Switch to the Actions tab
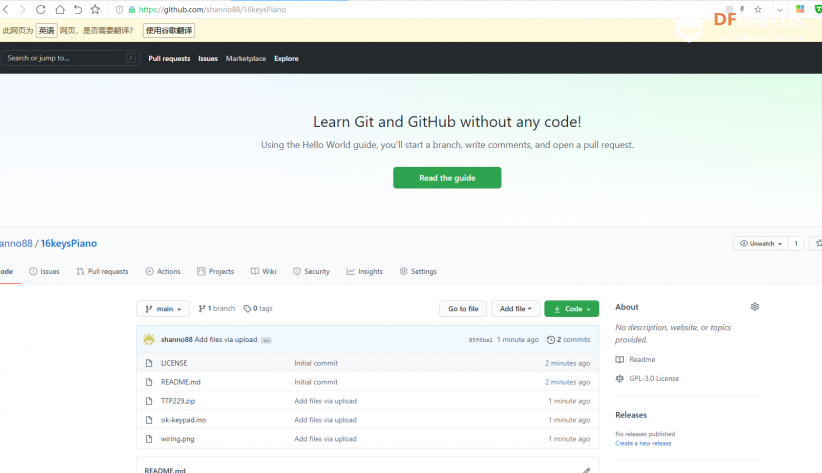The width and height of the screenshot is (822, 473). coord(163,271)
